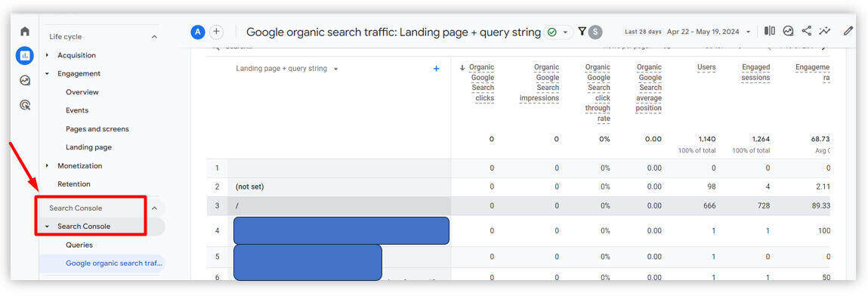Click the gray S filter chip

tap(595, 32)
